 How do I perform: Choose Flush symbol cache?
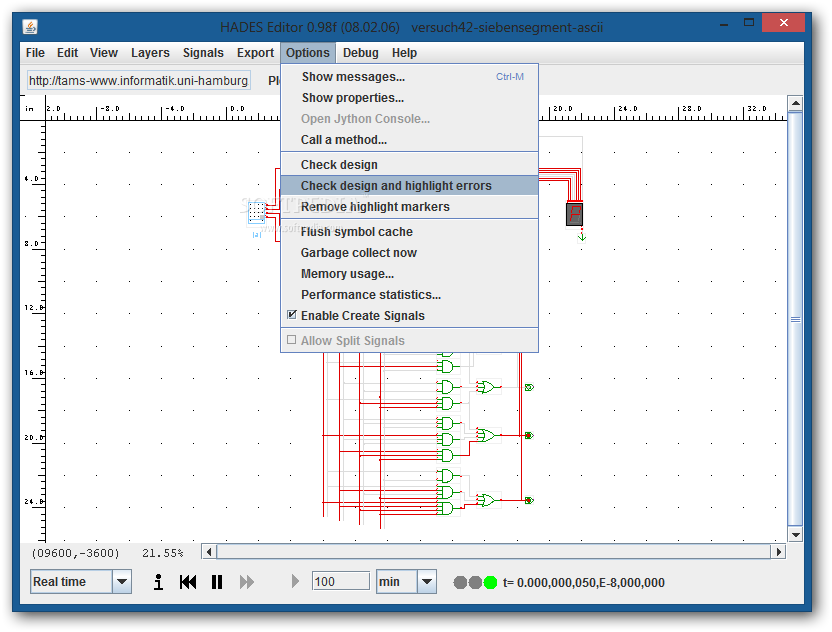409,232
